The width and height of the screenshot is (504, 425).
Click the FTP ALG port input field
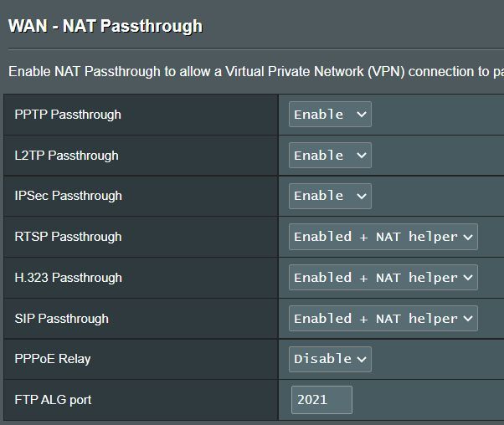[x=321, y=400]
